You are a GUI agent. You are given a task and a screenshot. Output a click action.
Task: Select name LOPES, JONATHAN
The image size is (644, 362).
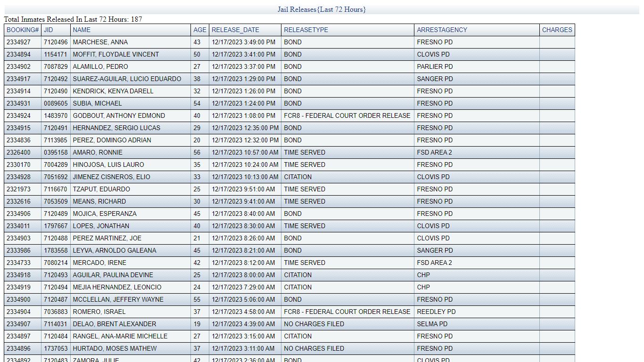tap(101, 226)
